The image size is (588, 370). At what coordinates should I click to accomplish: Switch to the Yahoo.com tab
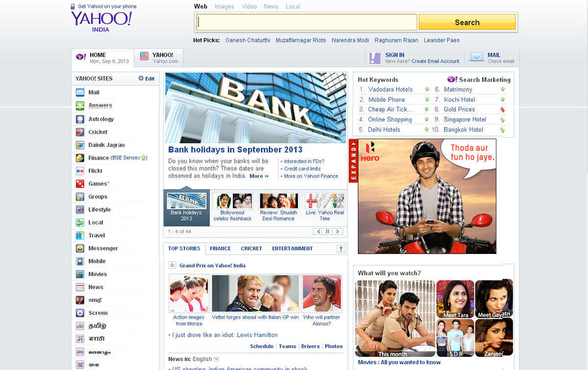159,57
